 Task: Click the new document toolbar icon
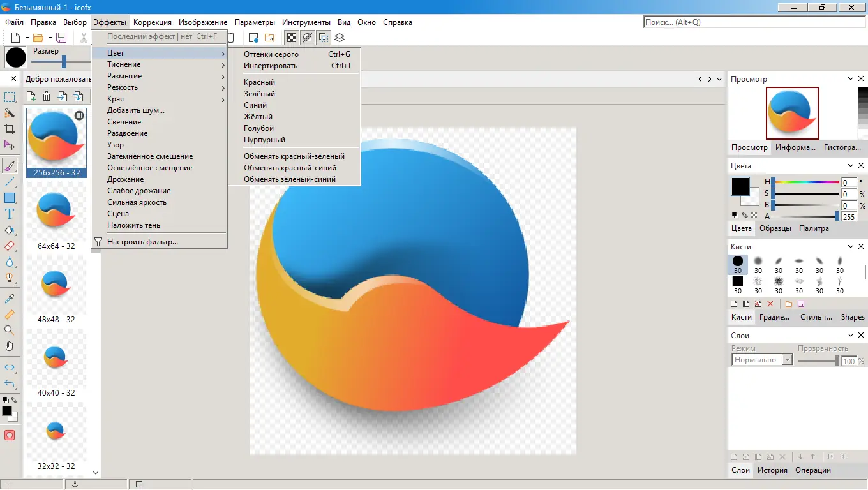tap(16, 38)
